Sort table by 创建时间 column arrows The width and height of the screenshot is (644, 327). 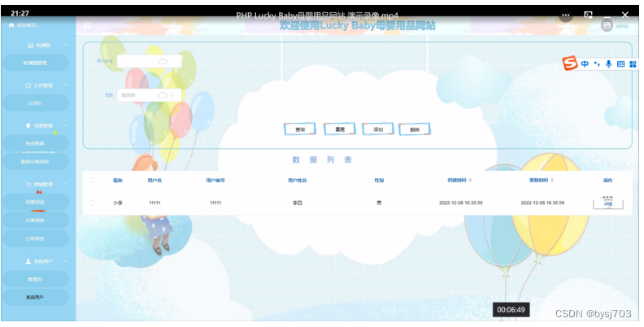coord(470,181)
